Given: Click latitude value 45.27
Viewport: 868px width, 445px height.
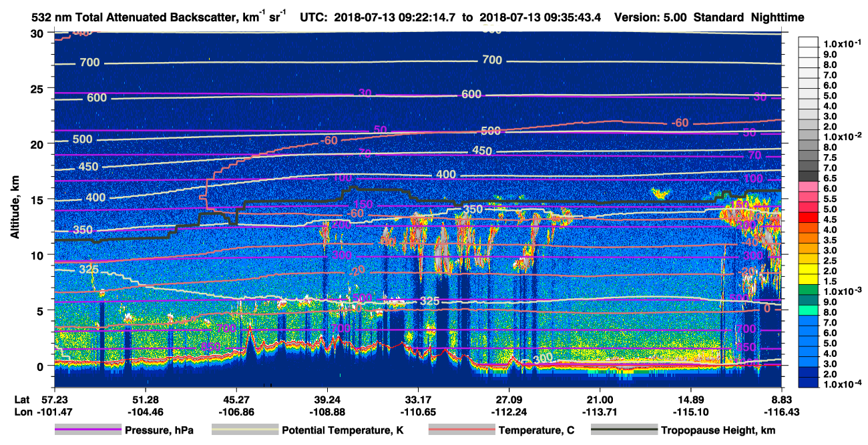Looking at the screenshot, I should 236,400.
